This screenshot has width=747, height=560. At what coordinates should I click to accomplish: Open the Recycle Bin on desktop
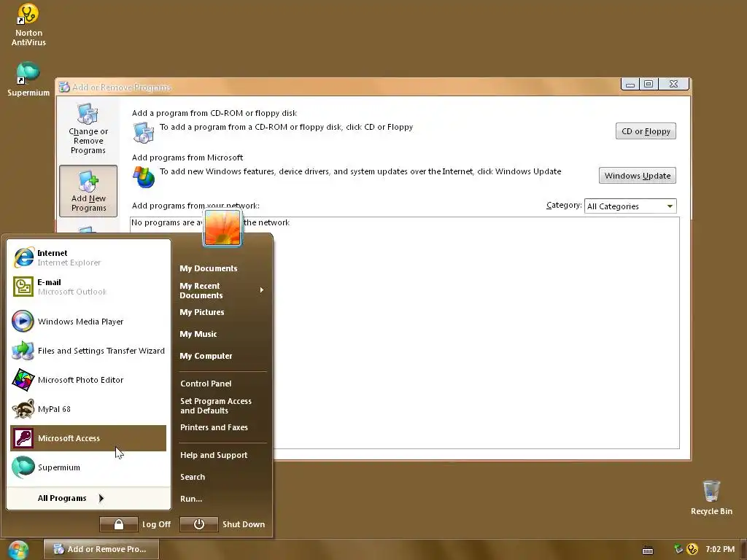pos(711,497)
